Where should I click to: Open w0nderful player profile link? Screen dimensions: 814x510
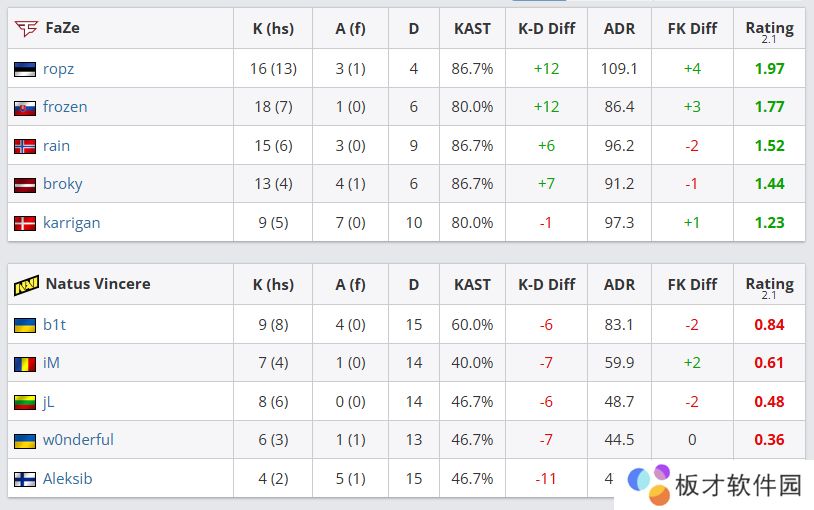78,440
